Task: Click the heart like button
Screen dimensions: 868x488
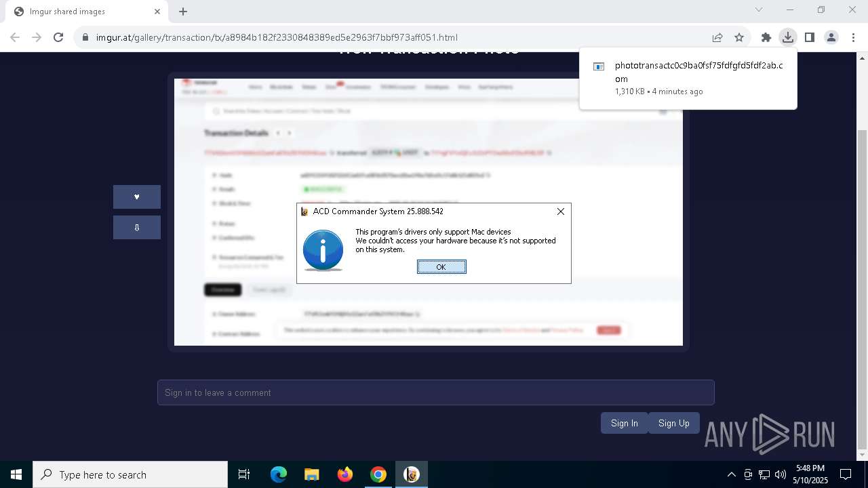Action: pos(137,197)
